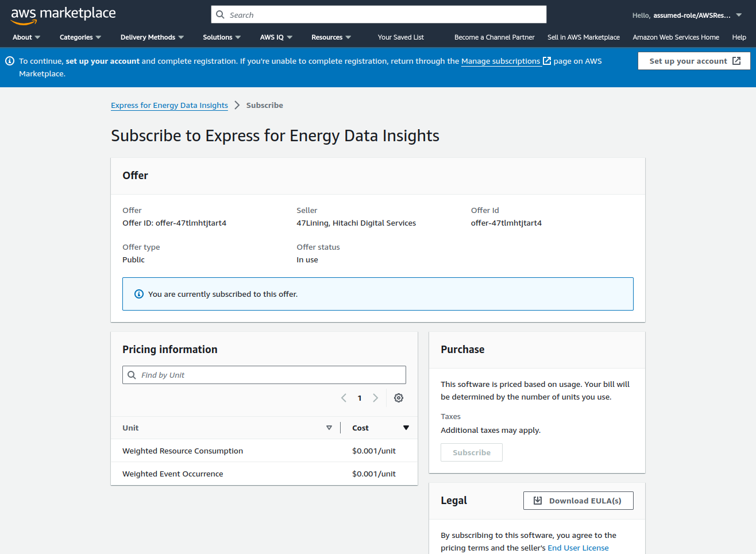The image size is (756, 554).
Task: Click Legal panel heading
Action: (454, 501)
